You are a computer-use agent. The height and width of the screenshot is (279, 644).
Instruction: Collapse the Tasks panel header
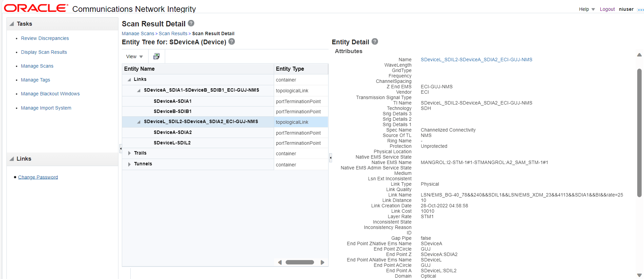12,24
